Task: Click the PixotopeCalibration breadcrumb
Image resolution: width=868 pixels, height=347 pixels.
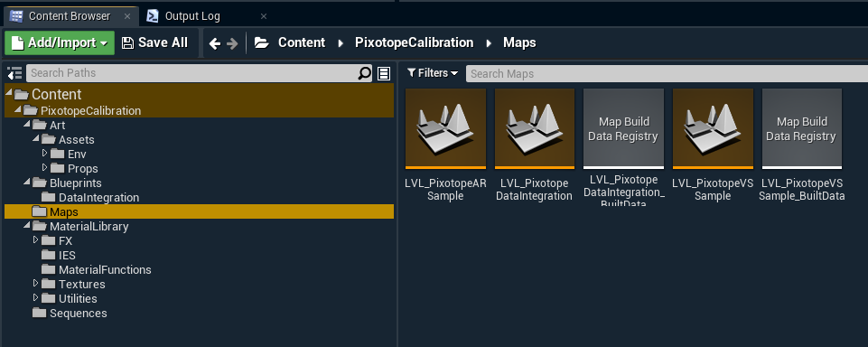Action: (414, 42)
